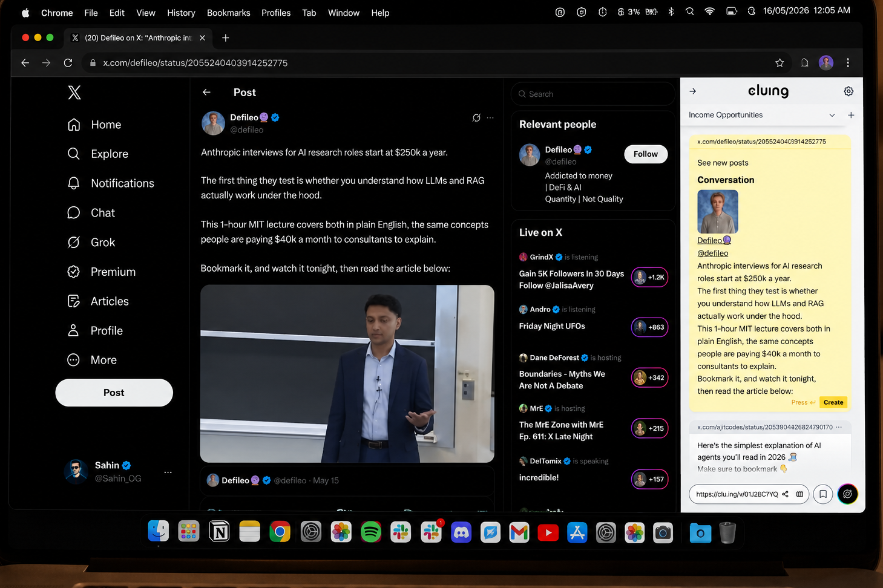The height and width of the screenshot is (588, 883).
Task: Open the History menu
Action: point(181,13)
